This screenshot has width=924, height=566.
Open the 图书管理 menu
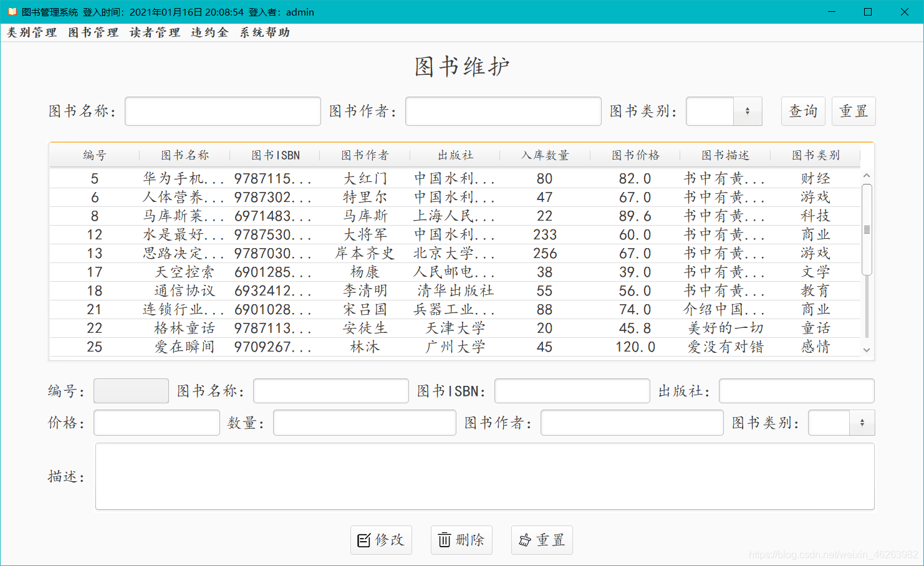pos(93,32)
